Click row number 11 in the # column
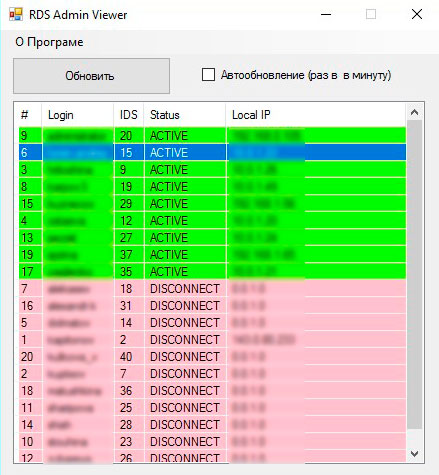439x475 pixels. (27, 408)
